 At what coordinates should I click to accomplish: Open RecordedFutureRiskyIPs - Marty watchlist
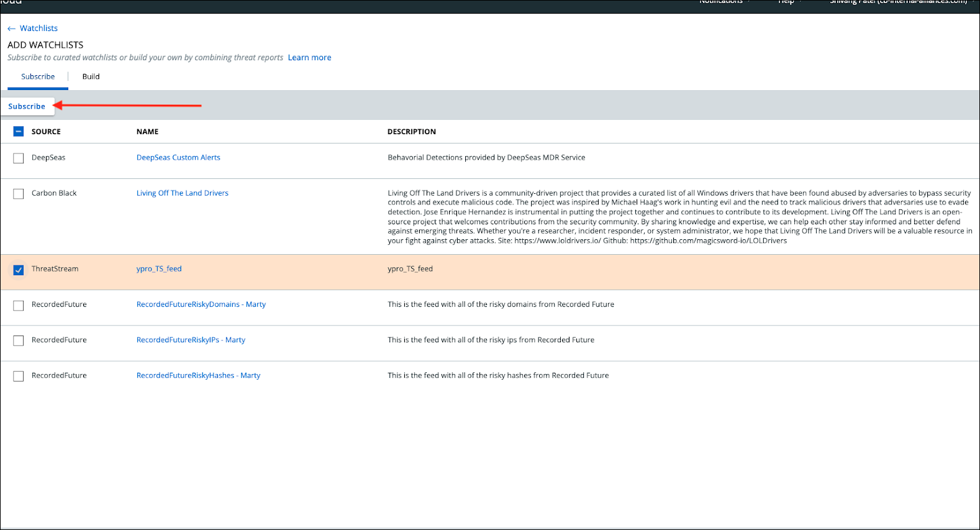pos(191,340)
